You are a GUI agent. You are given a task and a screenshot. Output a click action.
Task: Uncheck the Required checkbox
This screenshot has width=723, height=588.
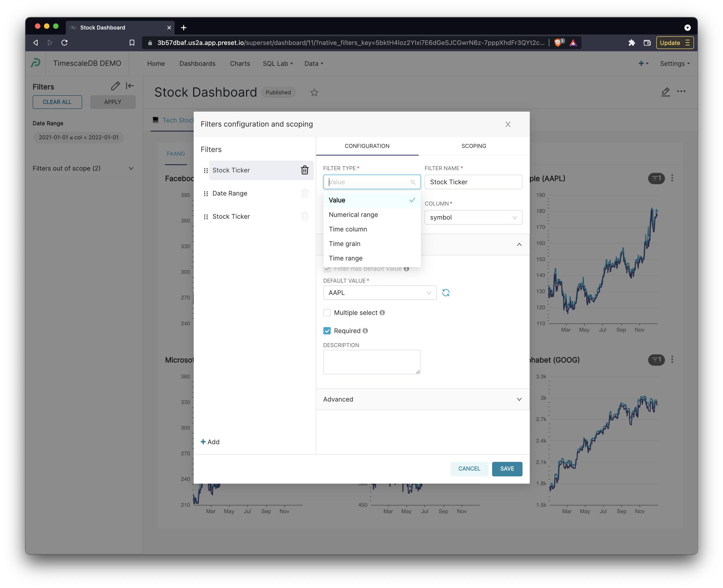[327, 331]
